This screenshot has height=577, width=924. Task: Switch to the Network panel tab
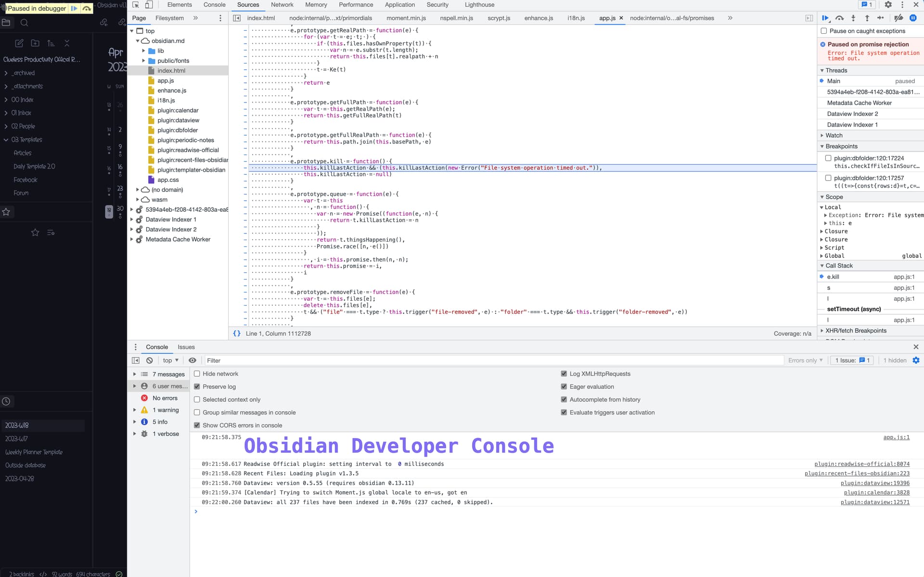point(282,4)
